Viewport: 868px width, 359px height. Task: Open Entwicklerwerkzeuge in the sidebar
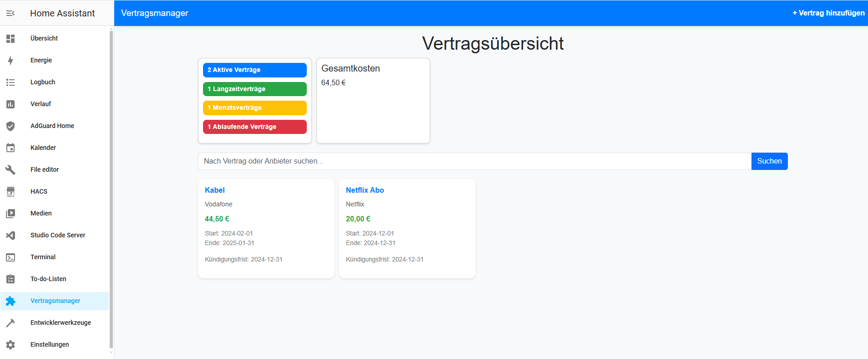point(55,323)
